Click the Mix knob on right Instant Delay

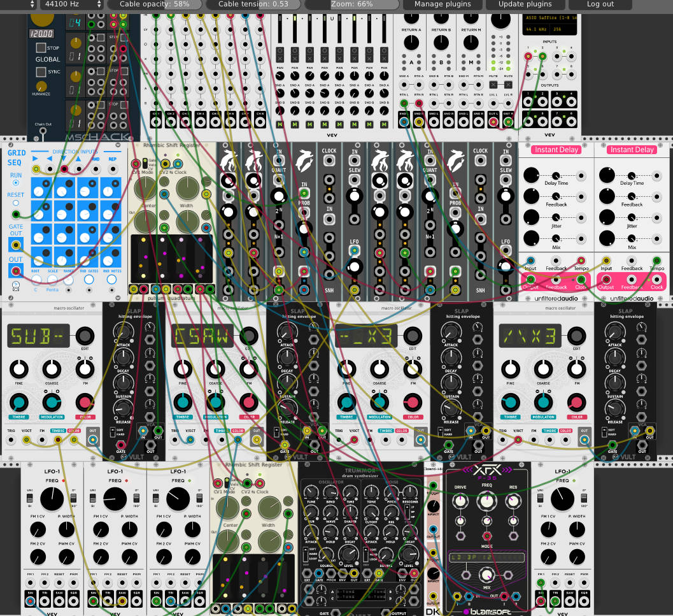[x=607, y=238]
